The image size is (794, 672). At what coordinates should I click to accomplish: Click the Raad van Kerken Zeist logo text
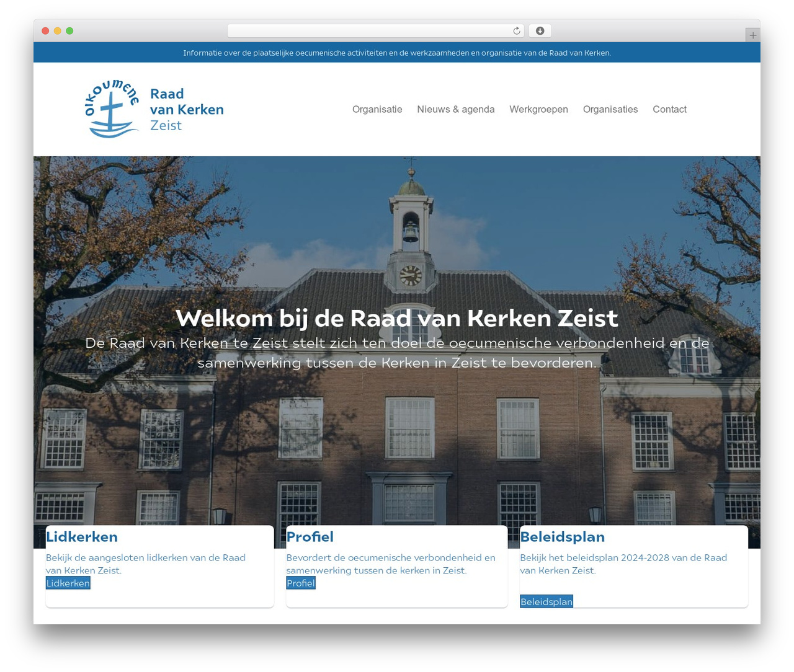pos(187,110)
